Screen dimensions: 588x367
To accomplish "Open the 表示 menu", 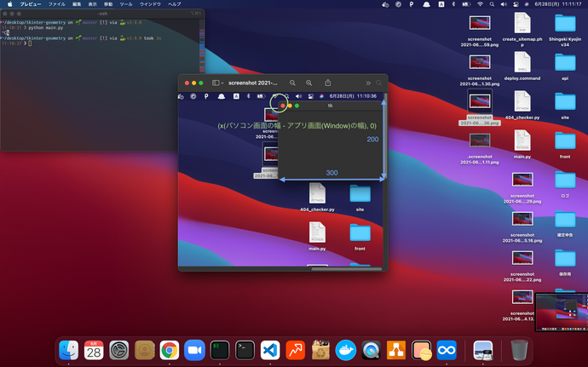I will tap(93, 4).
